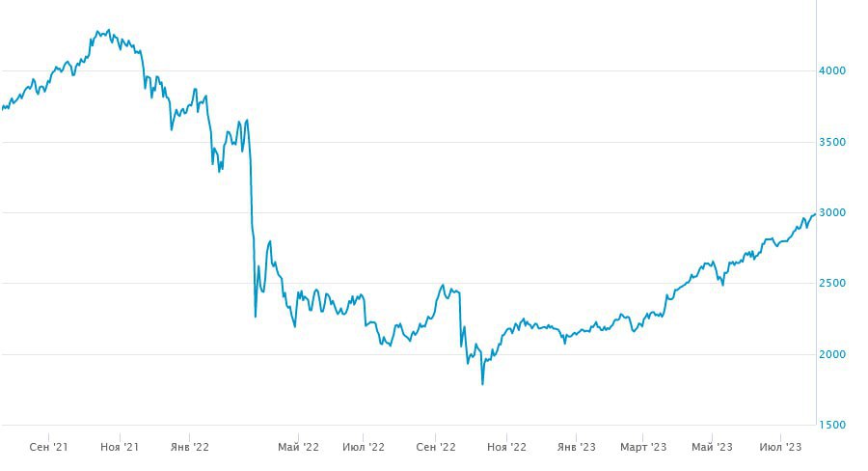Click the Июл '22 date label
The image size is (868, 471).
coord(364,447)
